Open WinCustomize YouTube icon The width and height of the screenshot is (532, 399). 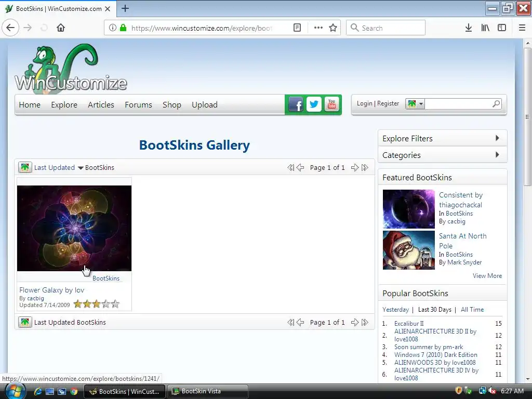[332, 104]
